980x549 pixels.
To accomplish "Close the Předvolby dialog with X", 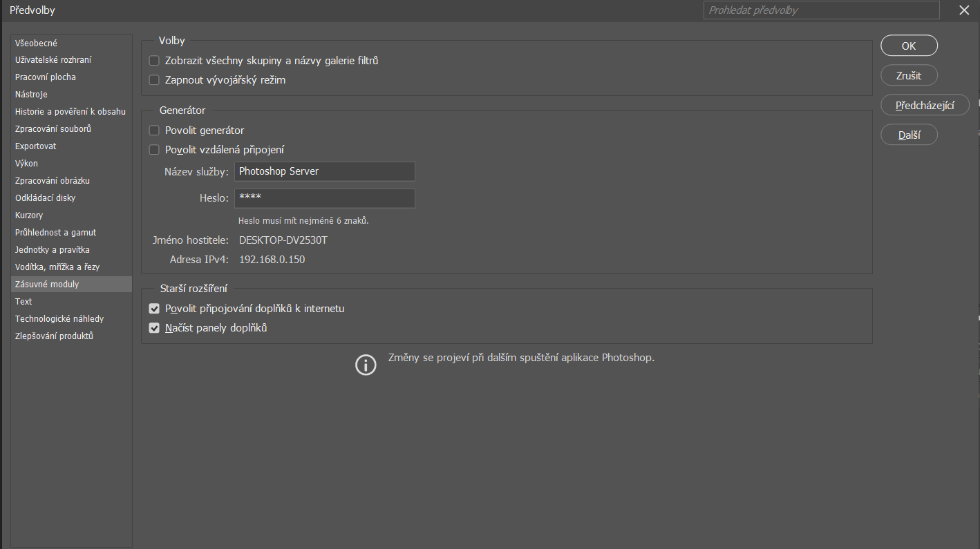I will [964, 10].
